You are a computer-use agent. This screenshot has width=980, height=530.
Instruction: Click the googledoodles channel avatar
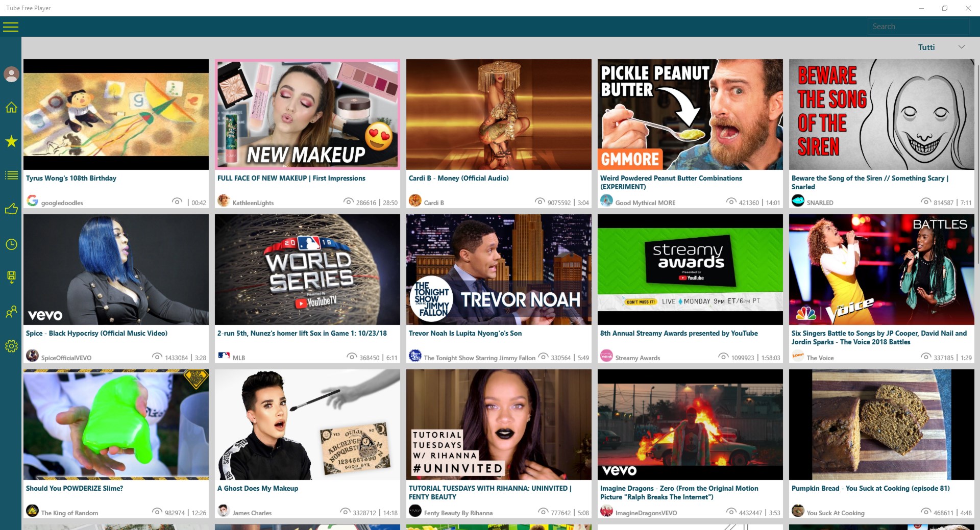pos(32,200)
